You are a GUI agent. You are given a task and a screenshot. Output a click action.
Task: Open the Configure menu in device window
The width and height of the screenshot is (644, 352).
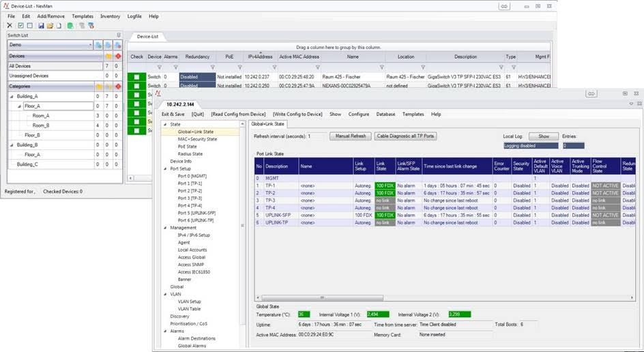359,114
